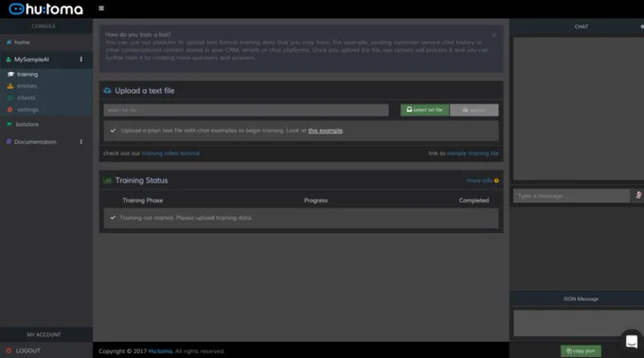Click the entities hierarchy icon
This screenshot has height=358, width=644.
coord(10,86)
